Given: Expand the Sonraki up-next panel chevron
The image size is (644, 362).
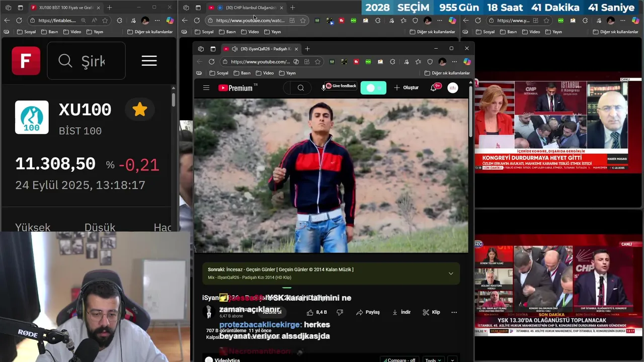Looking at the screenshot, I should [451, 274].
